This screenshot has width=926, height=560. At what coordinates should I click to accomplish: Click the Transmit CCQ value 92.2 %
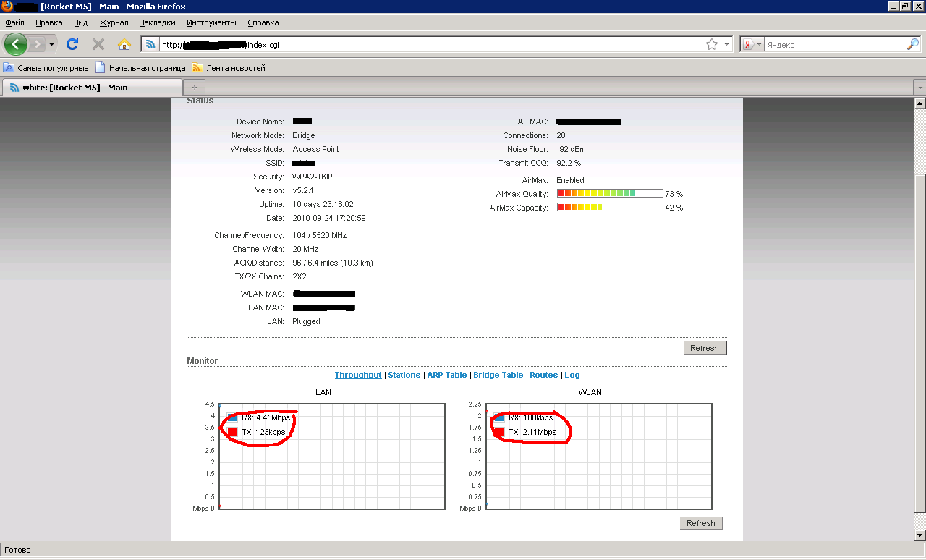pos(569,163)
